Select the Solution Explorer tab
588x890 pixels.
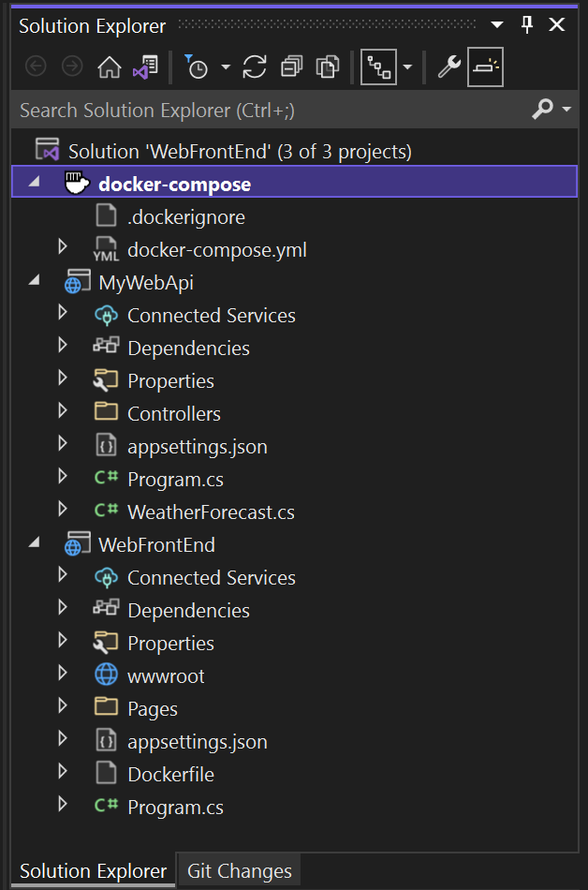(x=92, y=870)
